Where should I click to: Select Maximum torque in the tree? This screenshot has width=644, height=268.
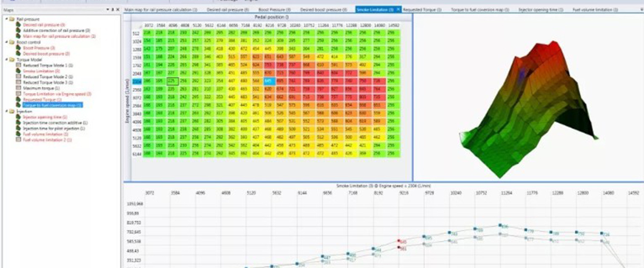click(41, 88)
